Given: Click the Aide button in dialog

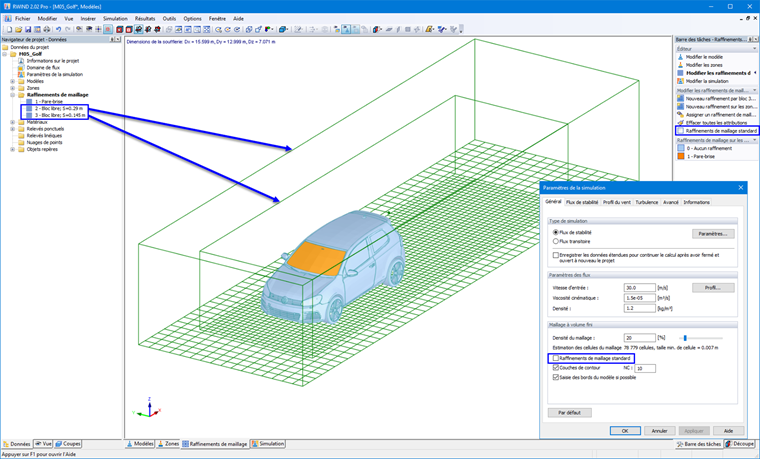Looking at the screenshot, I should (728, 430).
